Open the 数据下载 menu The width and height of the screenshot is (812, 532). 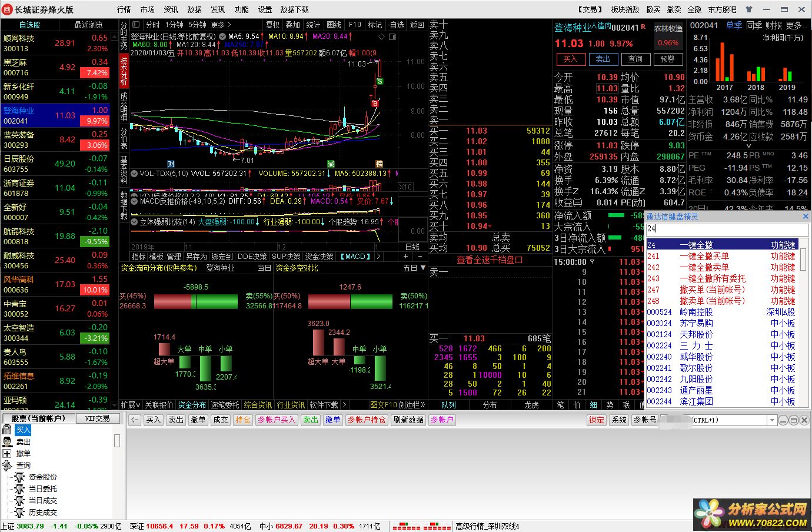(295, 9)
